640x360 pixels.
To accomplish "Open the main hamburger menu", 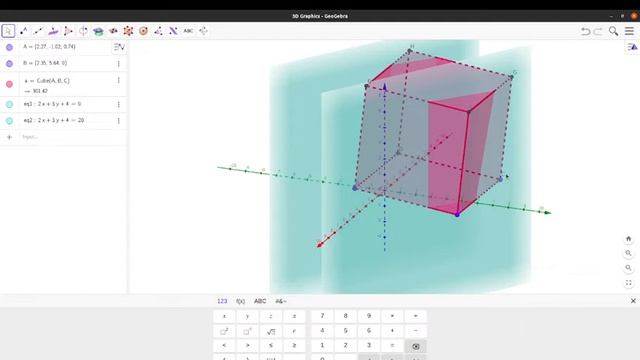I will (x=629, y=31).
